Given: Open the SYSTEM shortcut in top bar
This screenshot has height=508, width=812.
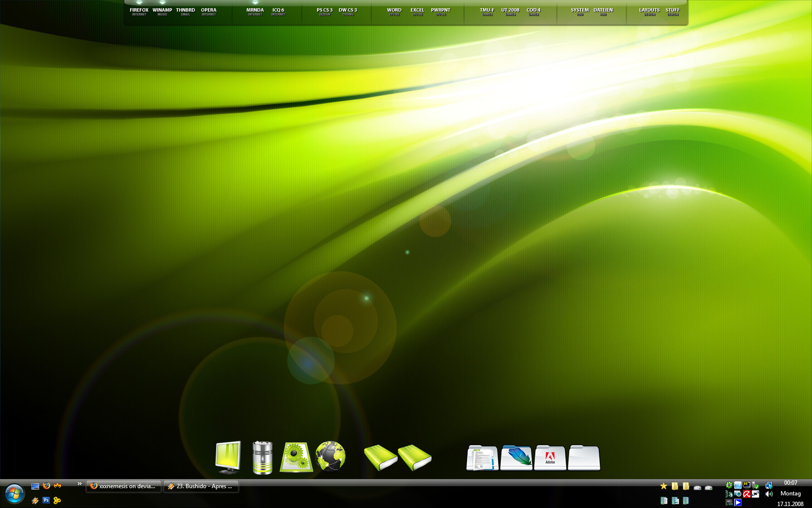Looking at the screenshot, I should 580,12.
